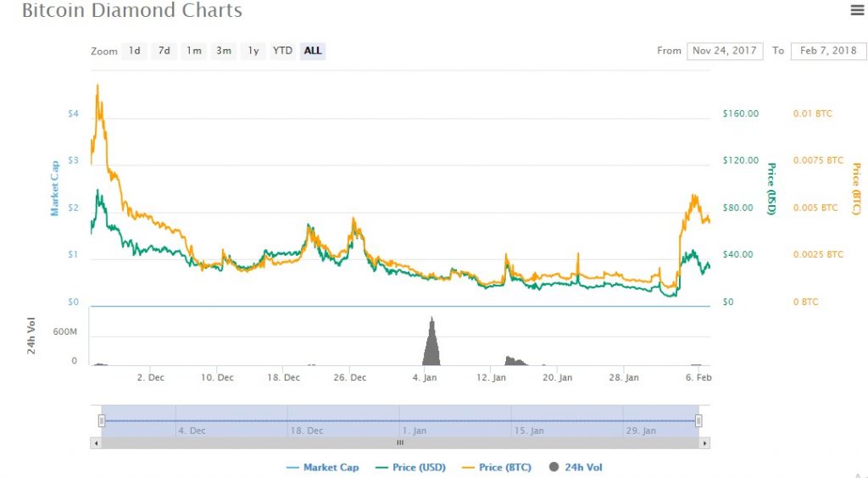
Task: Click the Bitcoin Diamond Charts title
Action: click(131, 10)
